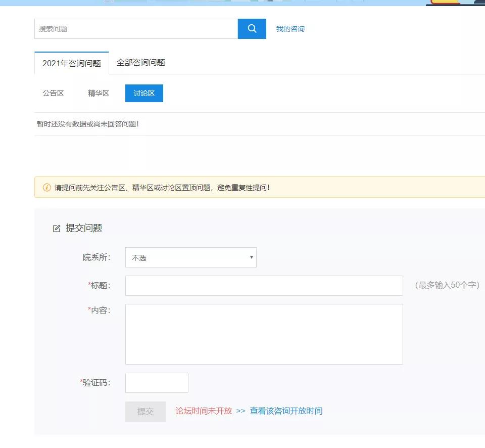
Task: Switch to the 全部咨询问题 tab
Action: (x=140, y=62)
